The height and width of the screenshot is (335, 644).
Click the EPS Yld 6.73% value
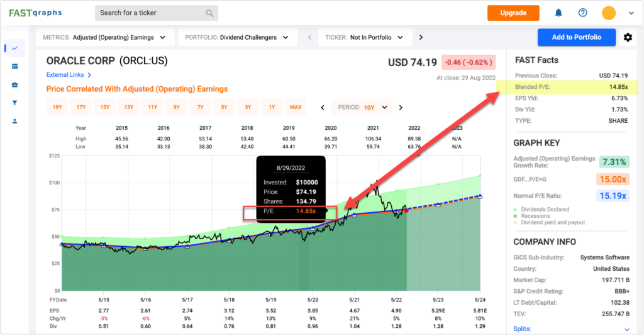tap(619, 98)
